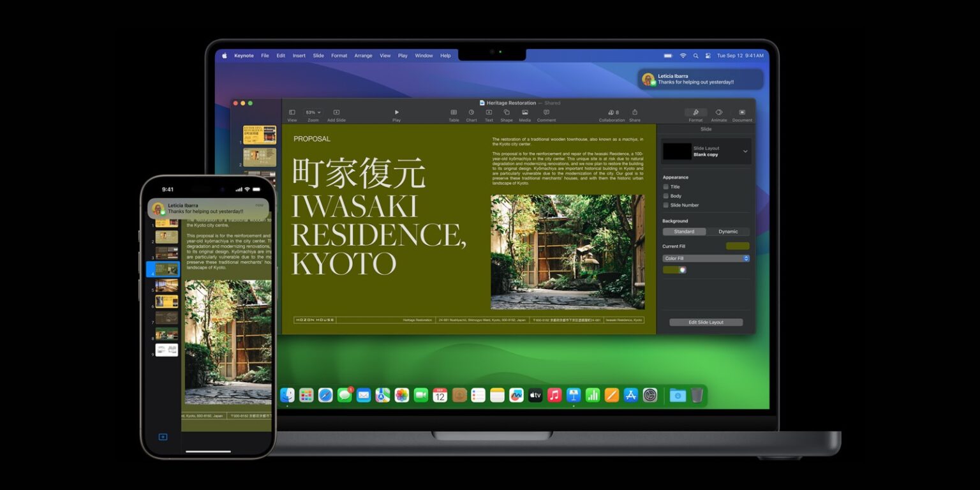The image size is (980, 490).
Task: Open the Zoom percentage dropdown
Action: coord(313,112)
